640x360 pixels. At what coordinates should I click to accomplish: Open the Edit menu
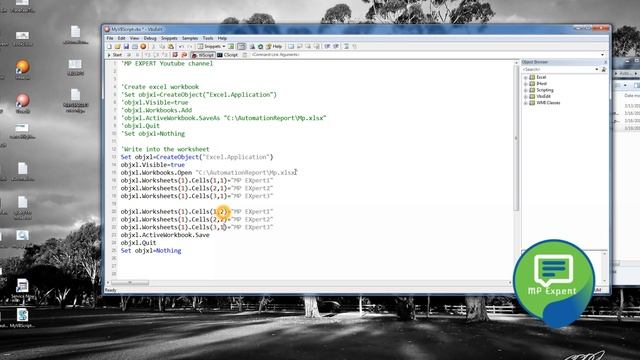click(122, 38)
